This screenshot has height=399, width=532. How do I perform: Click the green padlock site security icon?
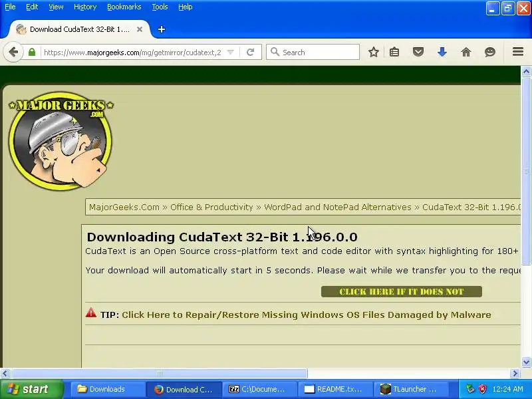pos(32,53)
